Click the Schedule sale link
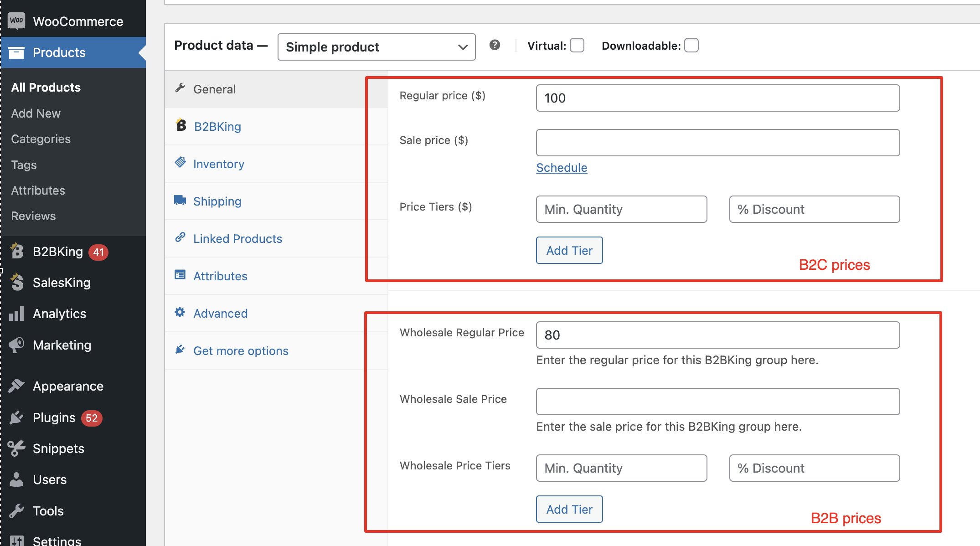This screenshot has width=980, height=546. click(x=562, y=168)
